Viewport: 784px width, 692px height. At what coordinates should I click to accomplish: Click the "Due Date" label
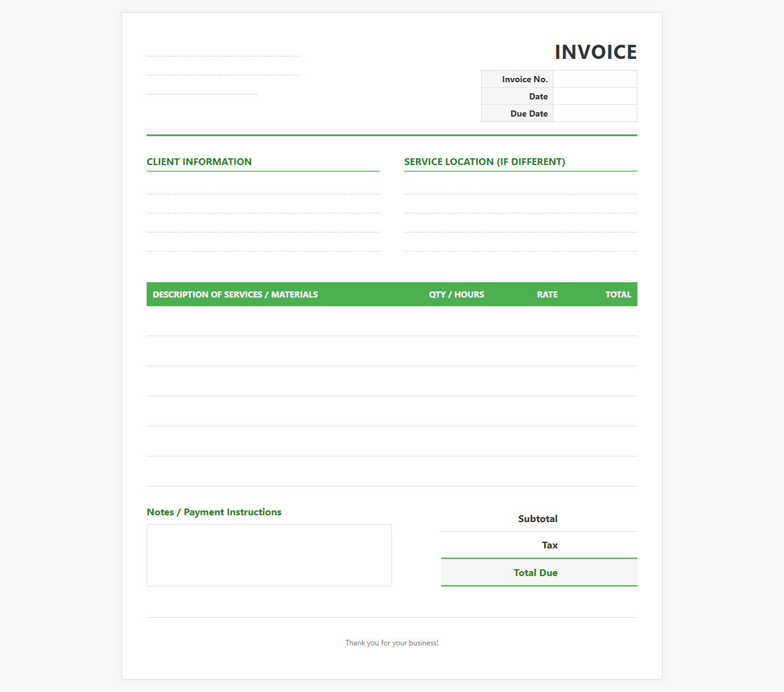529,113
